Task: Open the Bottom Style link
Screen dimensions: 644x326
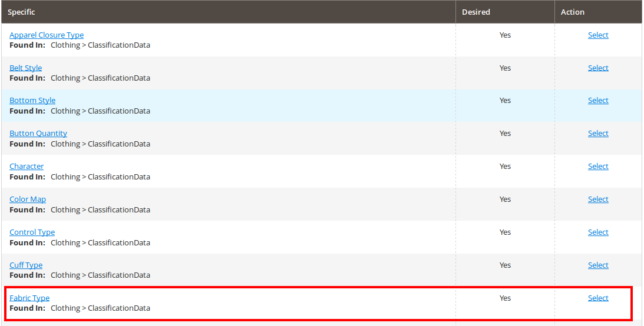Action: point(32,101)
